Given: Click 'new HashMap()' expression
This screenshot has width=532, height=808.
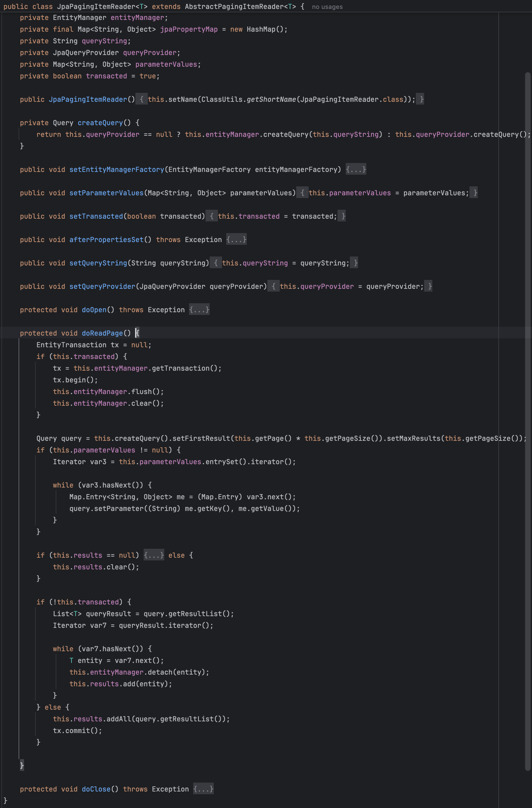Looking at the screenshot, I should pos(258,29).
